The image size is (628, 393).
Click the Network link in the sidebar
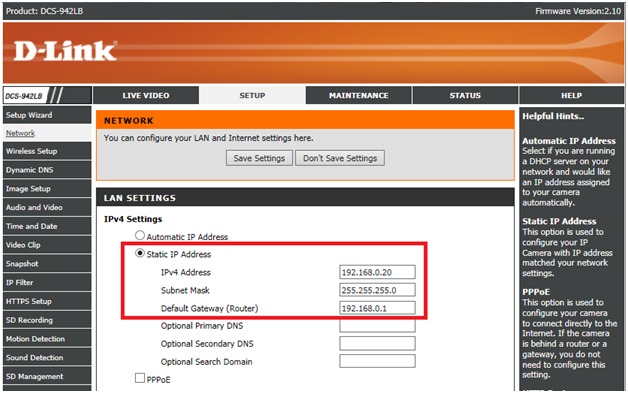point(20,133)
